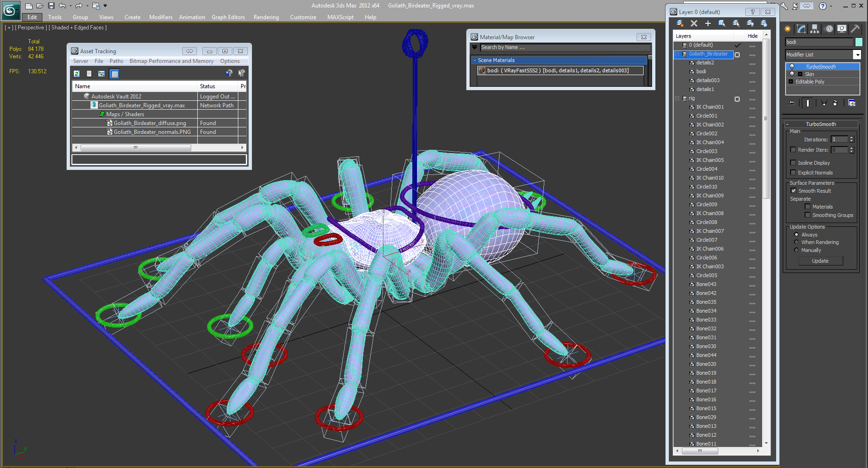
Task: Click the Hide column header in Layers
Action: click(752, 36)
